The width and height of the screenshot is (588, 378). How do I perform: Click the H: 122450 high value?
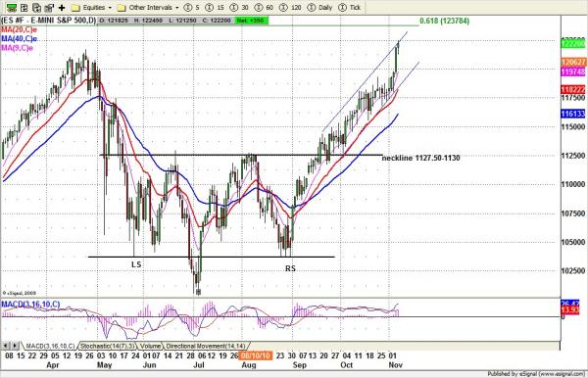click(148, 21)
